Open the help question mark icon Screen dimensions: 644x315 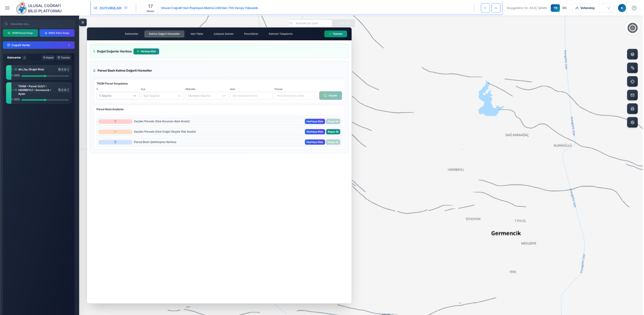pos(634,8)
